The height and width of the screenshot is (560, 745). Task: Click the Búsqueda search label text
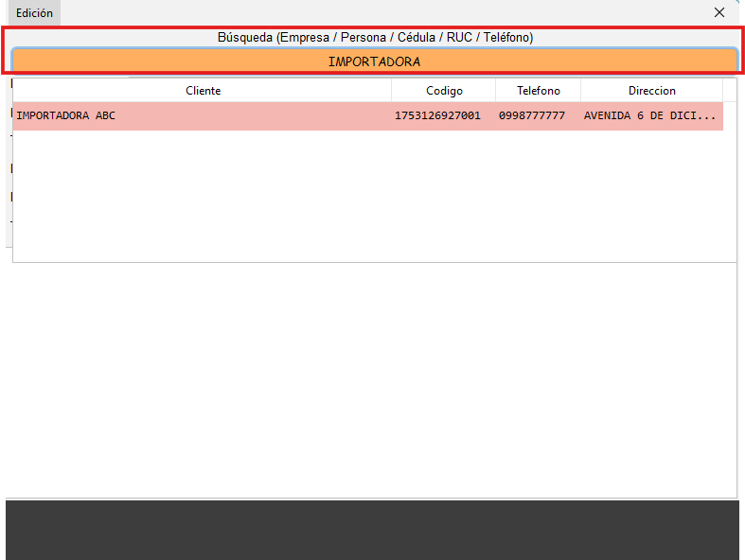point(375,37)
